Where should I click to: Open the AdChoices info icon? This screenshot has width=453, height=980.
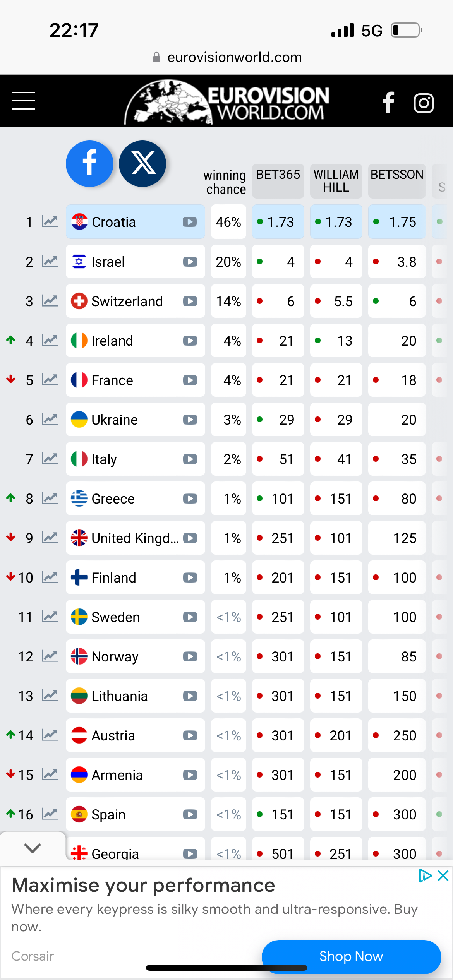coord(425,875)
